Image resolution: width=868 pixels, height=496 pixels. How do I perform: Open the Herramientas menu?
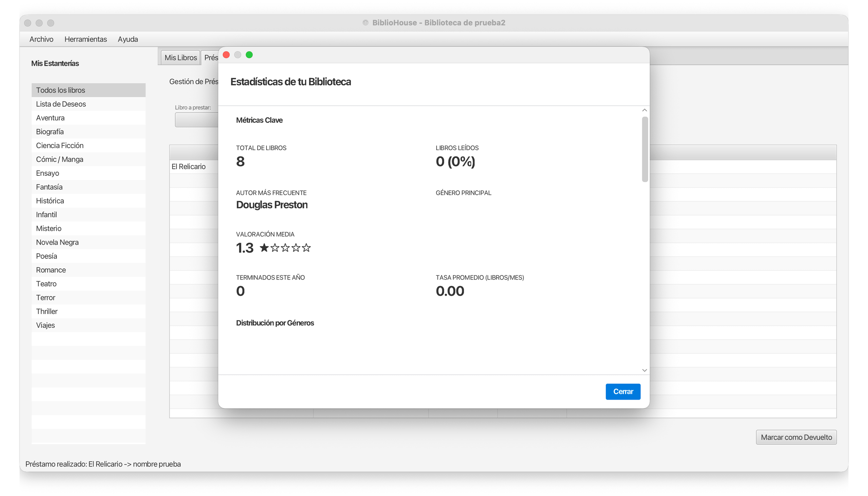pyautogui.click(x=85, y=39)
